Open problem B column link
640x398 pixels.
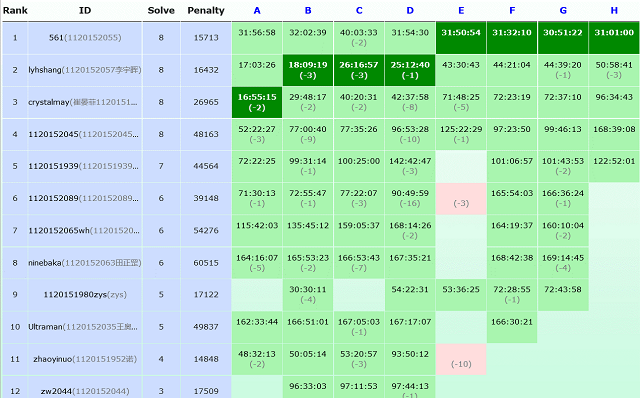[308, 11]
